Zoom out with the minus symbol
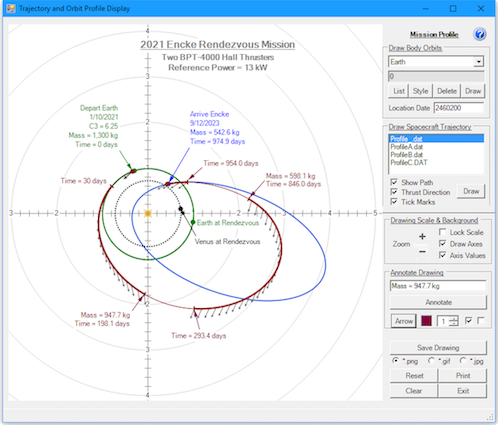This screenshot has height=425, width=498. point(422,251)
